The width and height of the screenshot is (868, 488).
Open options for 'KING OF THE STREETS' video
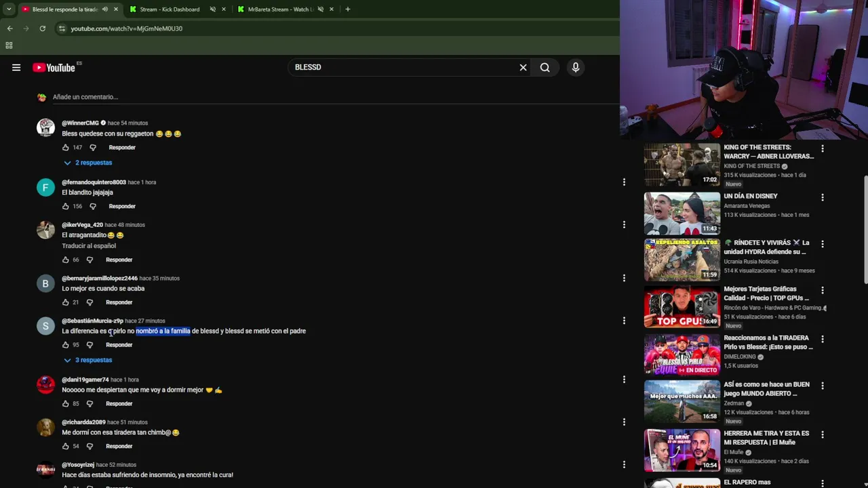pos(823,148)
